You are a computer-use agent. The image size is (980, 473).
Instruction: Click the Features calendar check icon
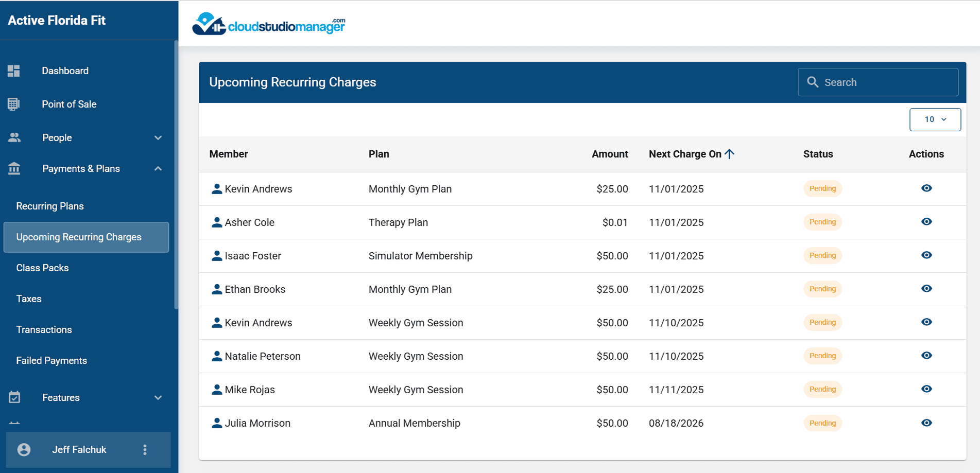[x=14, y=397]
